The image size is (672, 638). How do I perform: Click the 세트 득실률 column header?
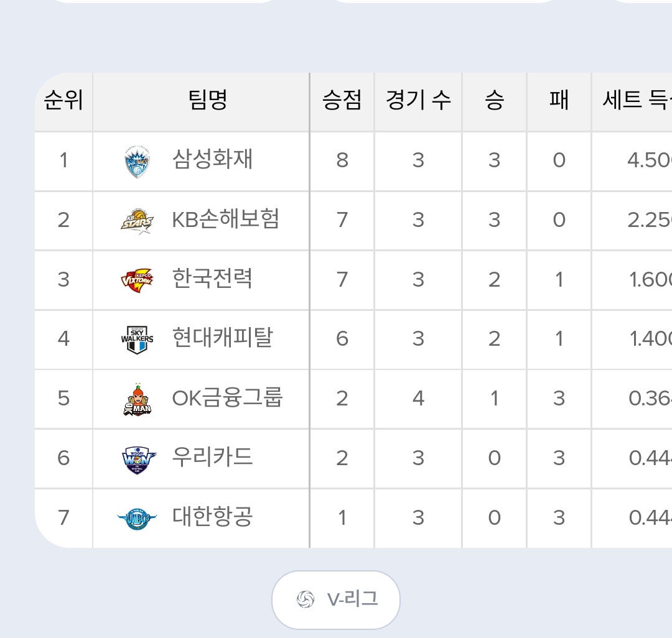click(635, 101)
